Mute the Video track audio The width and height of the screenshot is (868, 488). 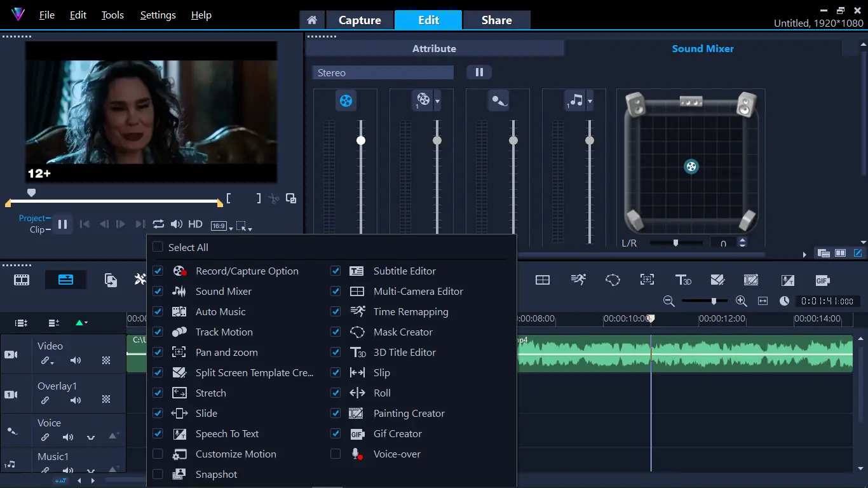click(76, 361)
